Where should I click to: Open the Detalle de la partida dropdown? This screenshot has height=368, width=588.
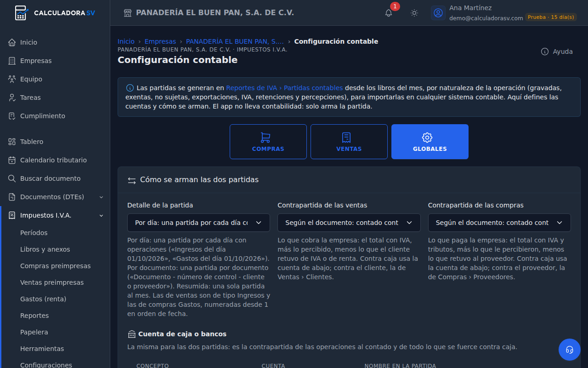pyautogui.click(x=198, y=223)
